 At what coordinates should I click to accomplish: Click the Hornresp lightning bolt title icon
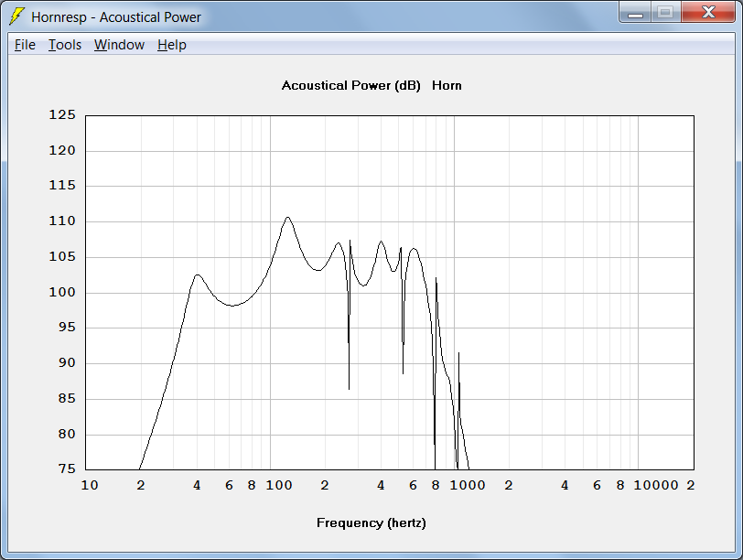click(16, 16)
